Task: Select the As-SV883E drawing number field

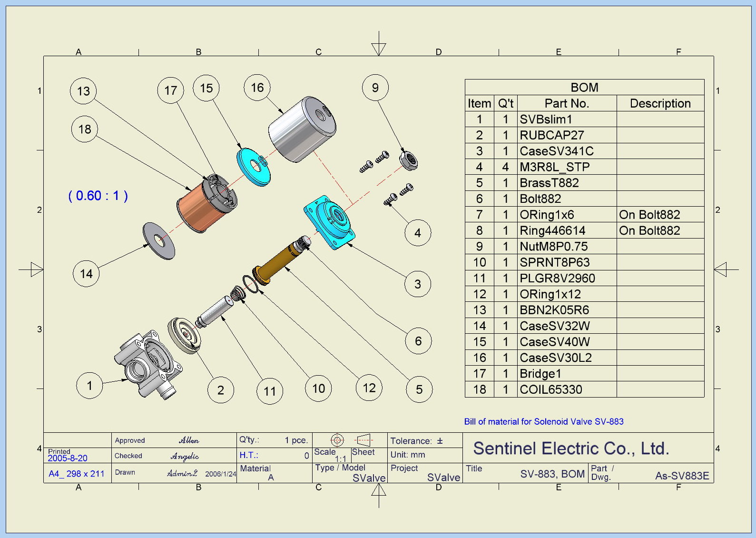Action: click(681, 476)
